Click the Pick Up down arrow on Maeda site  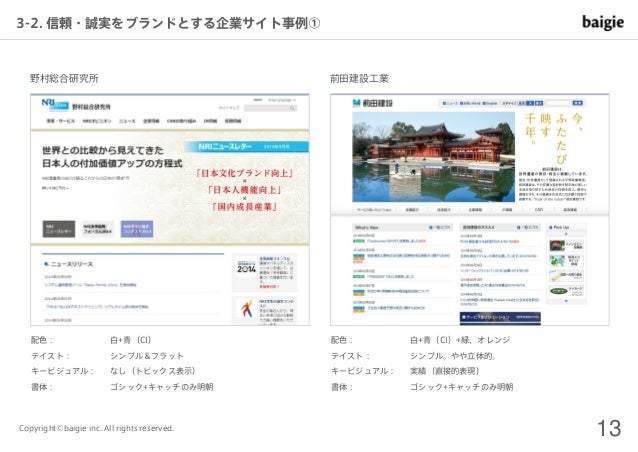pos(566,301)
